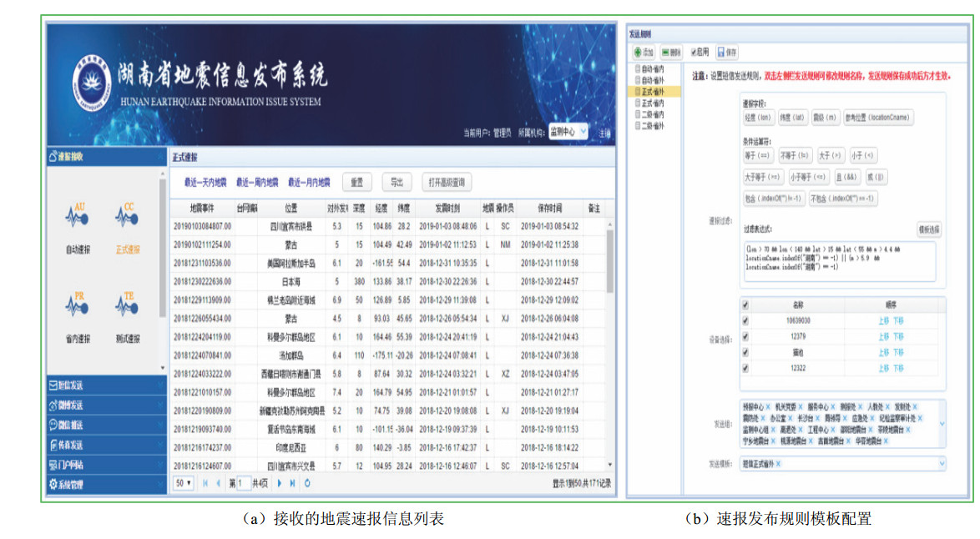Insert 且 (&&) operator button
Image resolution: width=980 pixels, height=539 pixels.
pyautogui.click(x=847, y=178)
